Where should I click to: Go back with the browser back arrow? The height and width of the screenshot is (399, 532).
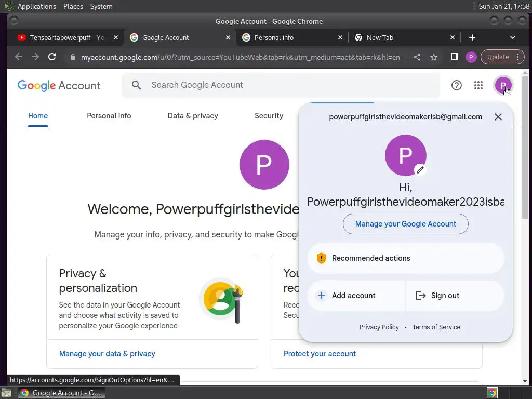[x=19, y=57]
